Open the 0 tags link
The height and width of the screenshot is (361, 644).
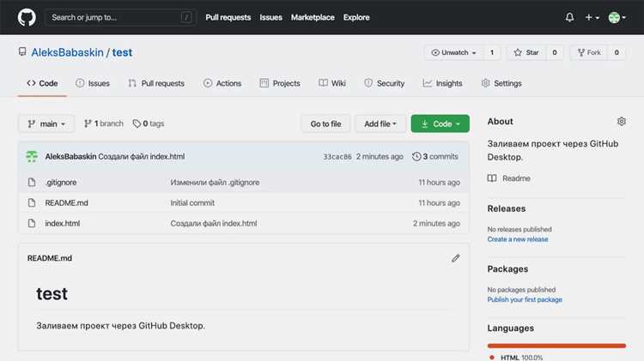(149, 123)
